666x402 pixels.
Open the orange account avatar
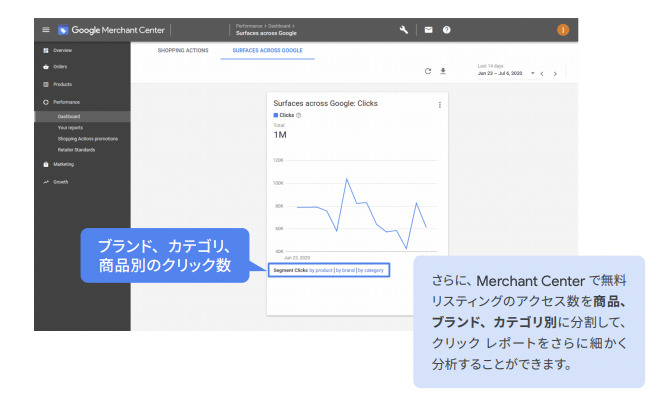tap(563, 30)
